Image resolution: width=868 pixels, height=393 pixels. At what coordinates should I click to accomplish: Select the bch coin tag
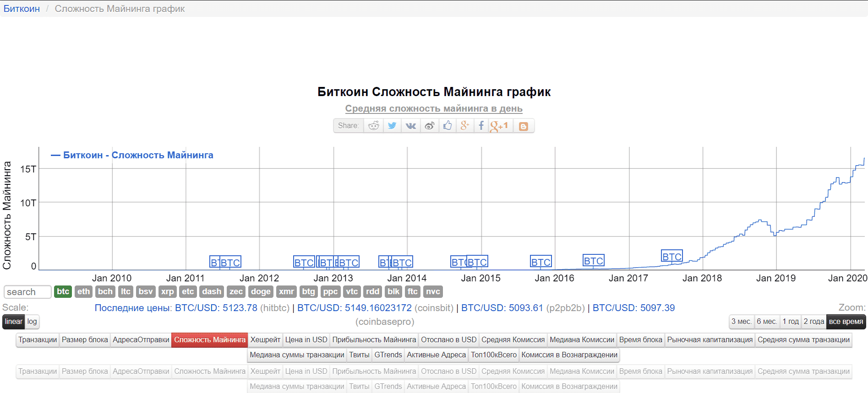[105, 291]
